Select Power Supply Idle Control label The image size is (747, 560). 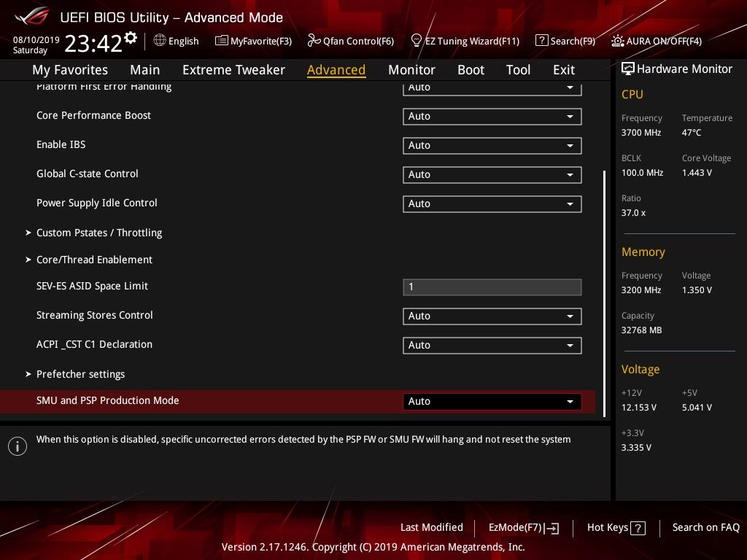click(x=97, y=203)
